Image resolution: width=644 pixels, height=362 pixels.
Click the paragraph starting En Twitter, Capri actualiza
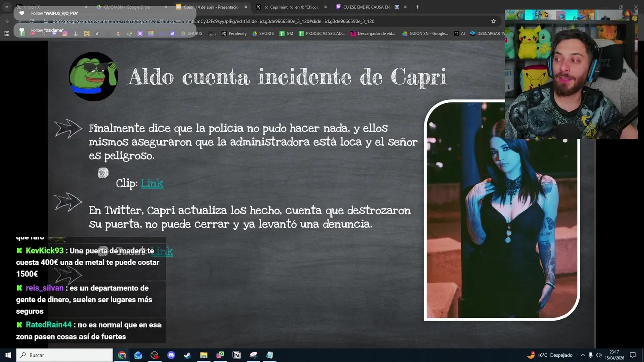tap(250, 217)
